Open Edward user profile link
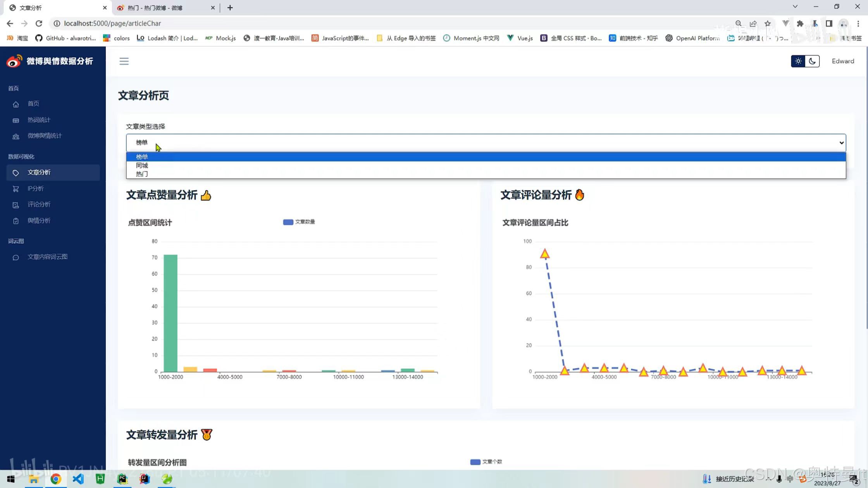Viewport: 868px width, 488px height. pos(843,61)
